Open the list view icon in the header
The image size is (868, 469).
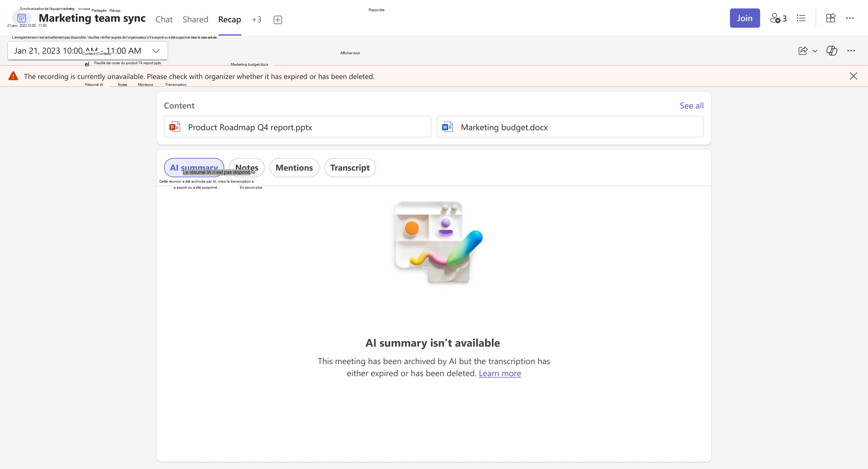point(801,18)
